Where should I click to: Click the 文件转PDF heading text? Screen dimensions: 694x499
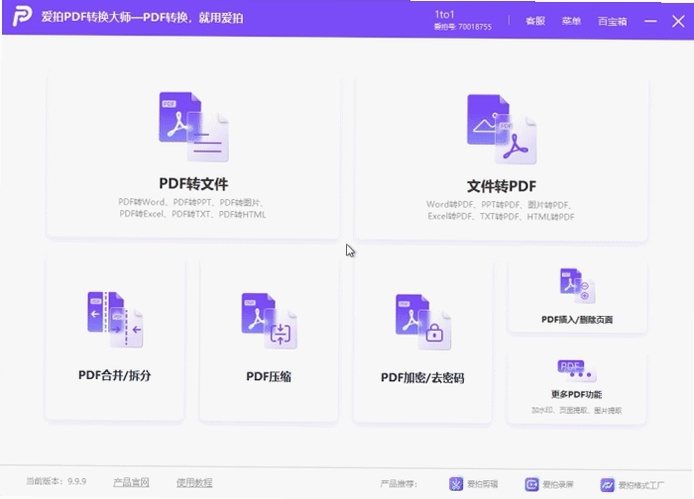coord(501,186)
